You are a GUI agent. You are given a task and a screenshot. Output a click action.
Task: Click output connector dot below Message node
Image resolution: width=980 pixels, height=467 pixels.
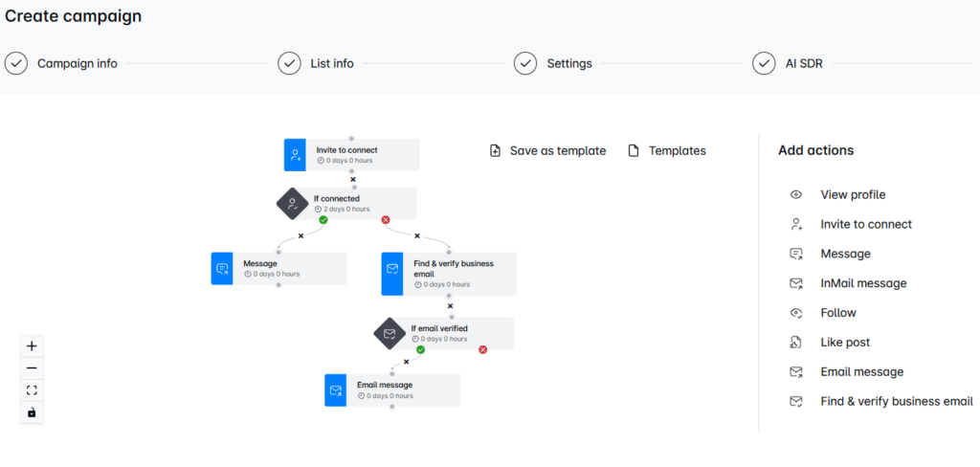[278, 285]
